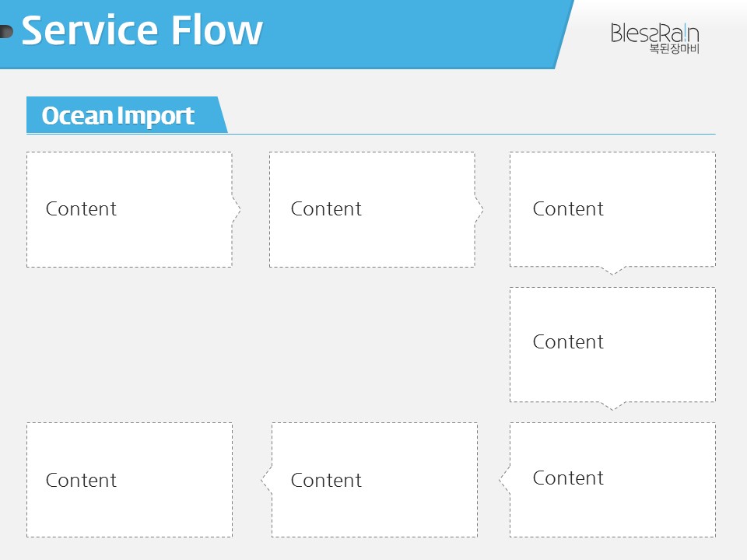747x560 pixels.
Task: Click downward arrow notch below top-right box
Action: (612, 271)
